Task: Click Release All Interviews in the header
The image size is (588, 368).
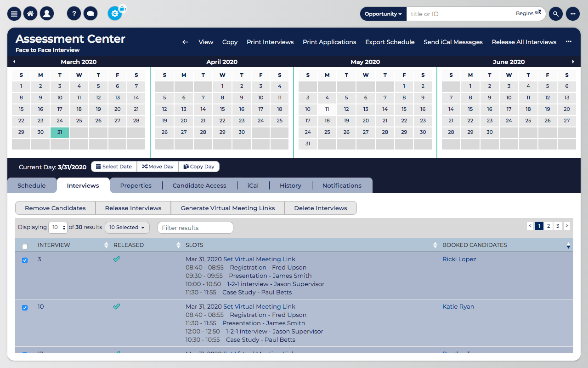Action: [x=524, y=42]
